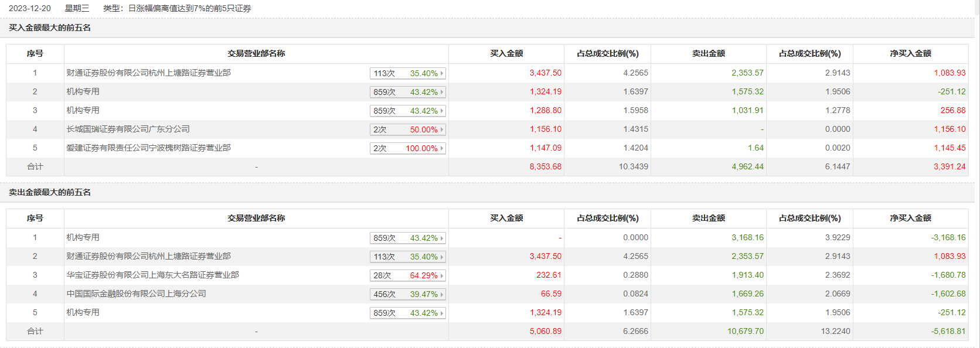This screenshot has width=980, height=348.
Task: Click arrow icon beside 中国国际金融's 39.47% rate
Action: click(442, 294)
